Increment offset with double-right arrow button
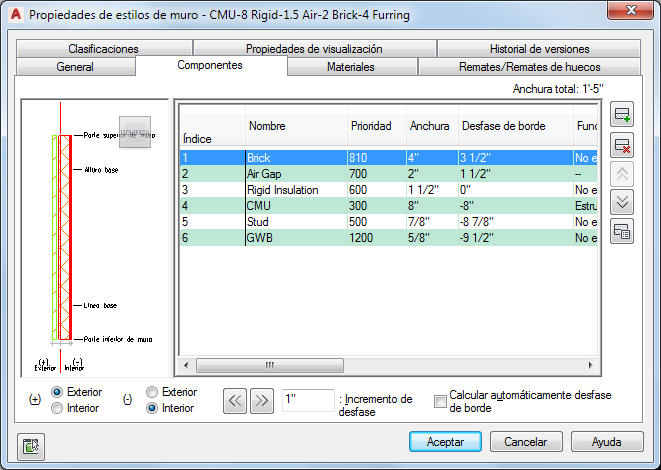 point(262,401)
